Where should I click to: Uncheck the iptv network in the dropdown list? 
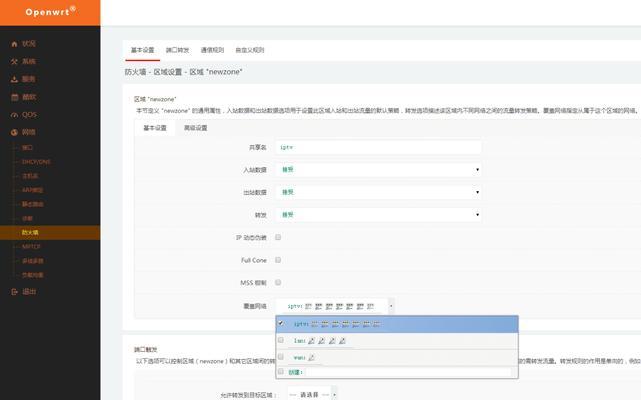pos(281,323)
